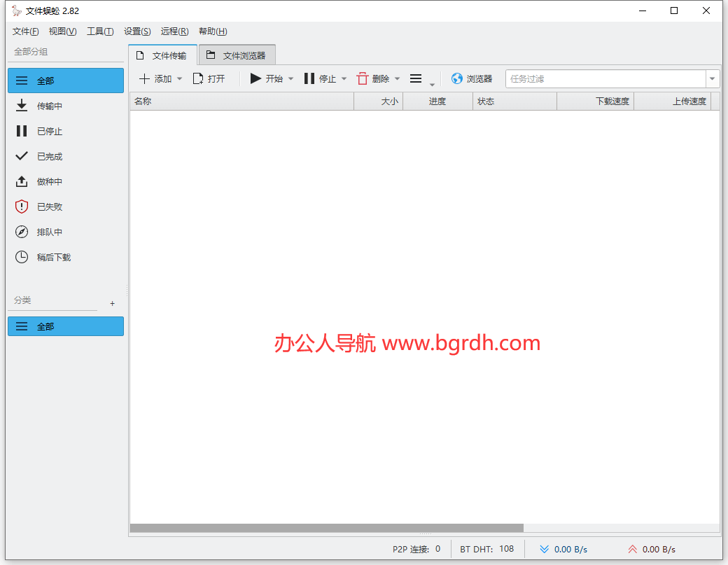The width and height of the screenshot is (728, 565).
Task: Expand the 删除 dropdown arrow
Action: click(398, 79)
